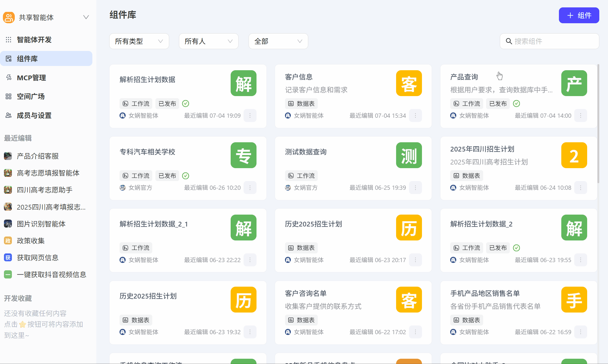
Task: Click the green 解 icon on 解析招生计划数据 card
Action: 243,83
